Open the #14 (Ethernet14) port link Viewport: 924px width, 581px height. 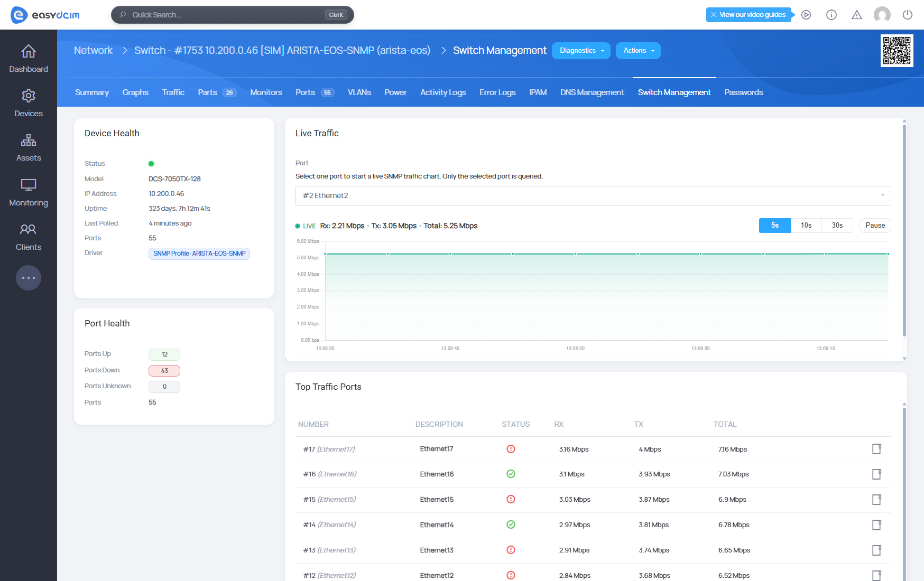(x=329, y=525)
